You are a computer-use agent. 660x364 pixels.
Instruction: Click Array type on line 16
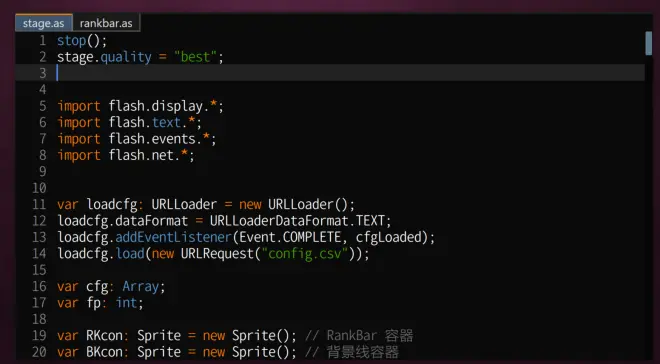(141, 287)
